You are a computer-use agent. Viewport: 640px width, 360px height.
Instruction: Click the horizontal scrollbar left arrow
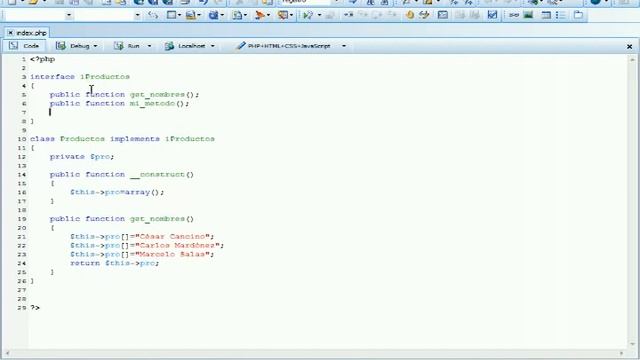(x=7, y=353)
